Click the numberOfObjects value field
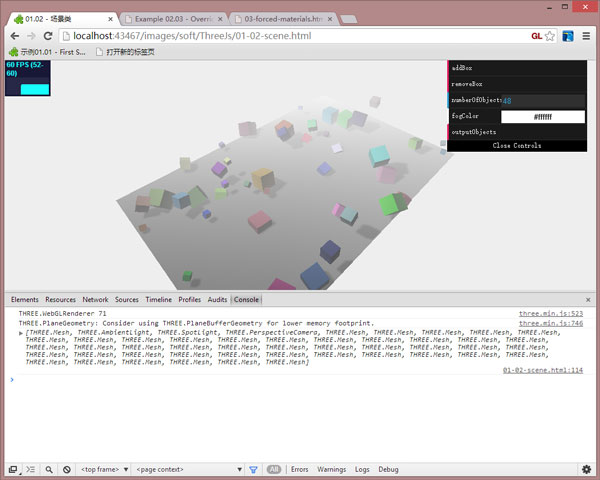 point(542,100)
